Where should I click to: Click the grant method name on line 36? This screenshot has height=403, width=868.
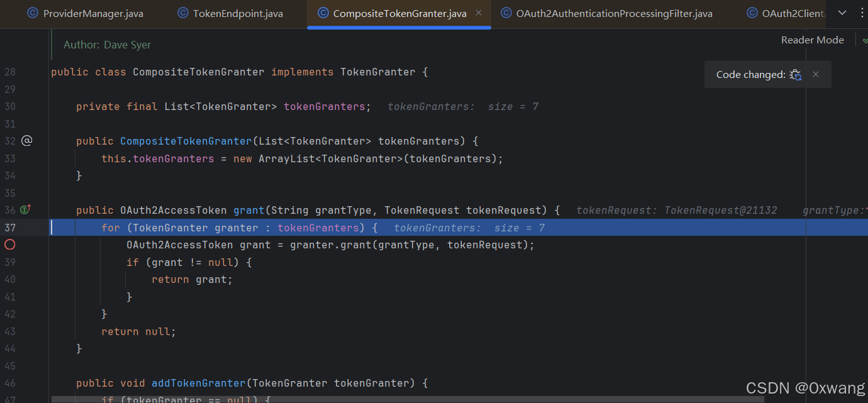coord(249,210)
